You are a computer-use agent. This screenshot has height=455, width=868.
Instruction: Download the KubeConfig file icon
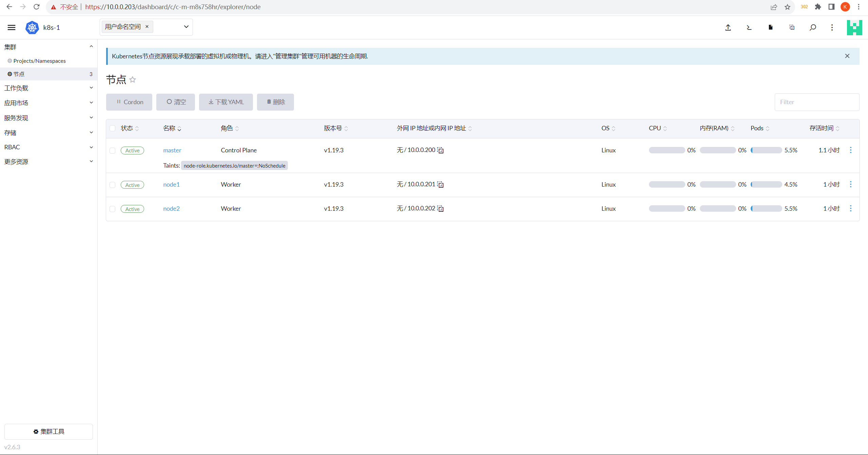tap(770, 27)
